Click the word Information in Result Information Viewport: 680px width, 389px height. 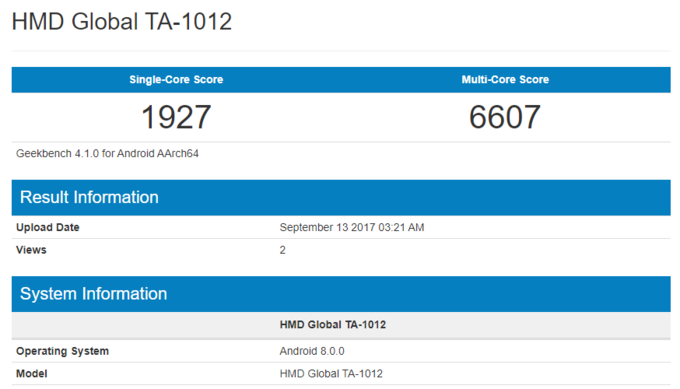pyautogui.click(x=116, y=197)
